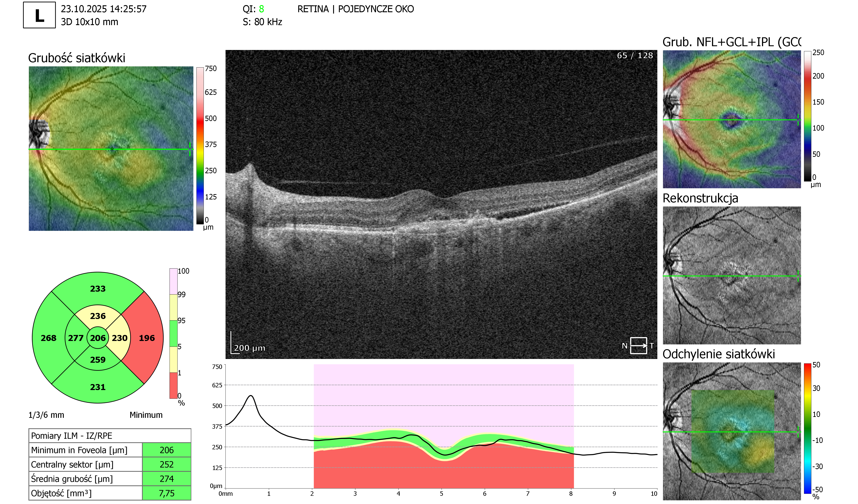Click the 65 / 128 frame counter

pyautogui.click(x=635, y=56)
